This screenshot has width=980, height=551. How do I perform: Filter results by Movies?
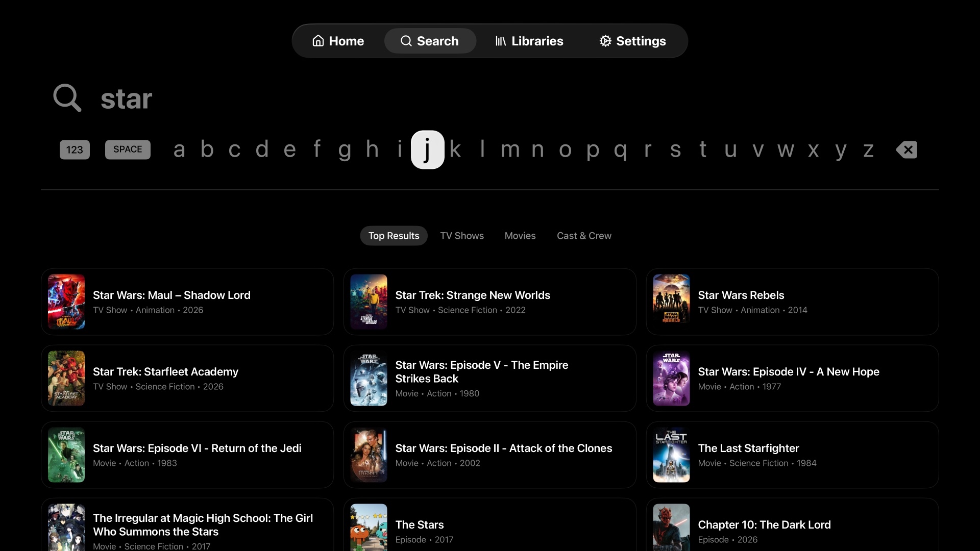pos(520,236)
